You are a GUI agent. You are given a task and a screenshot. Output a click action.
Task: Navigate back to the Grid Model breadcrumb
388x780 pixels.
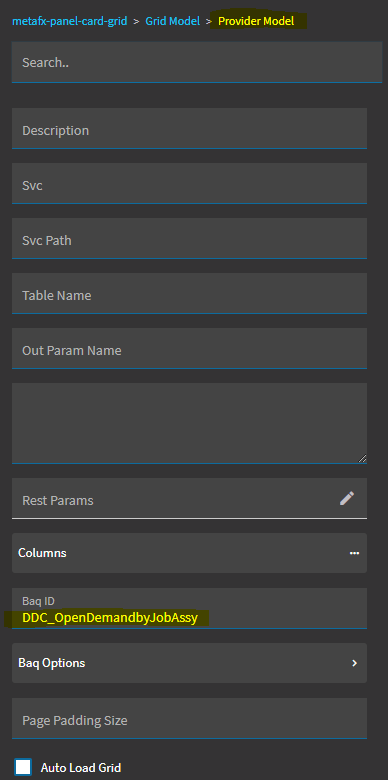point(173,21)
